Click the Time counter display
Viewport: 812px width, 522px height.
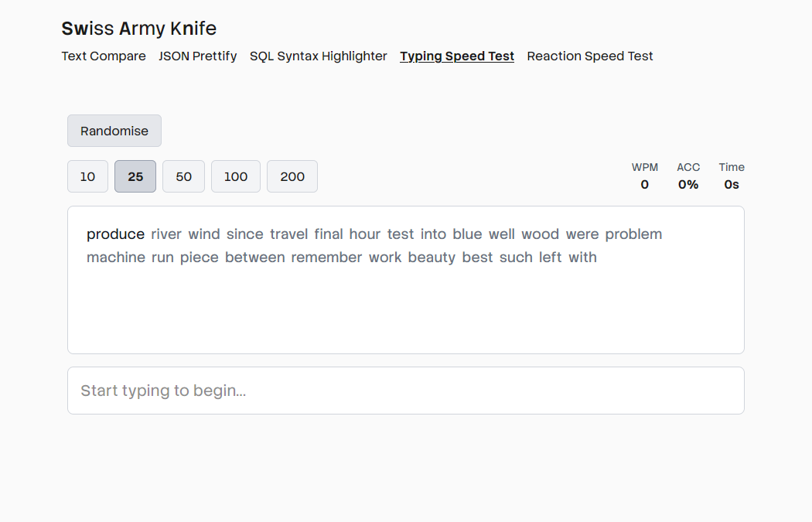(732, 176)
